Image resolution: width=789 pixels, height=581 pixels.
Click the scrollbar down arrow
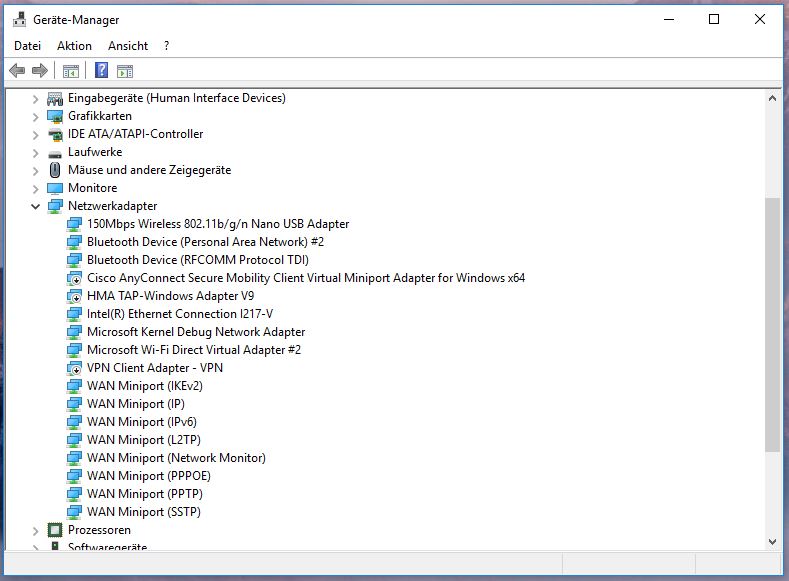click(x=772, y=541)
